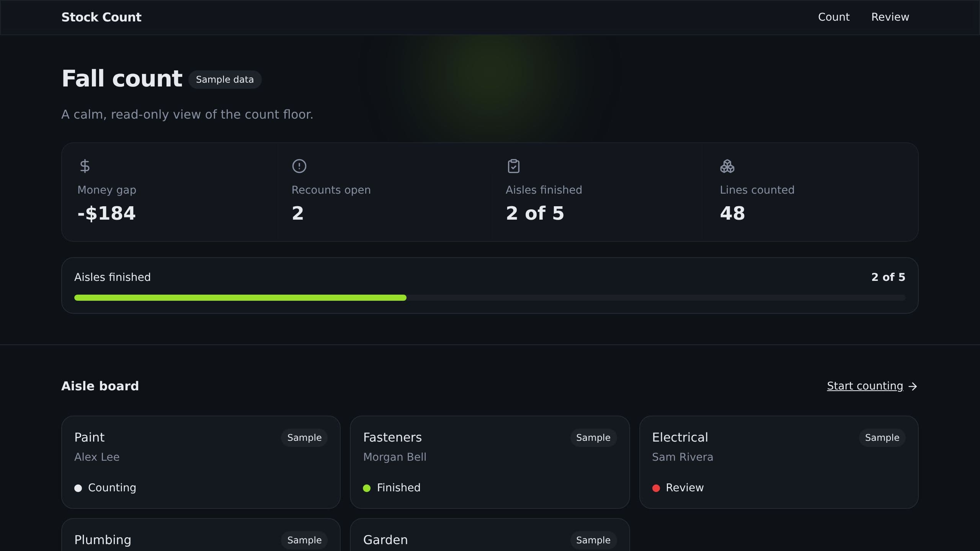Click the Sample badge on the Electrical card
This screenshot has height=551, width=980.
pyautogui.click(x=882, y=438)
